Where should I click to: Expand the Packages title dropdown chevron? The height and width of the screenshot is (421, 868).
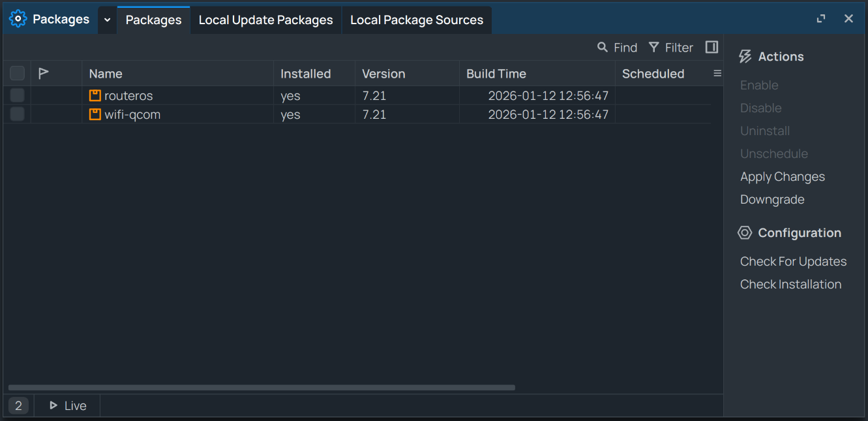click(x=108, y=20)
